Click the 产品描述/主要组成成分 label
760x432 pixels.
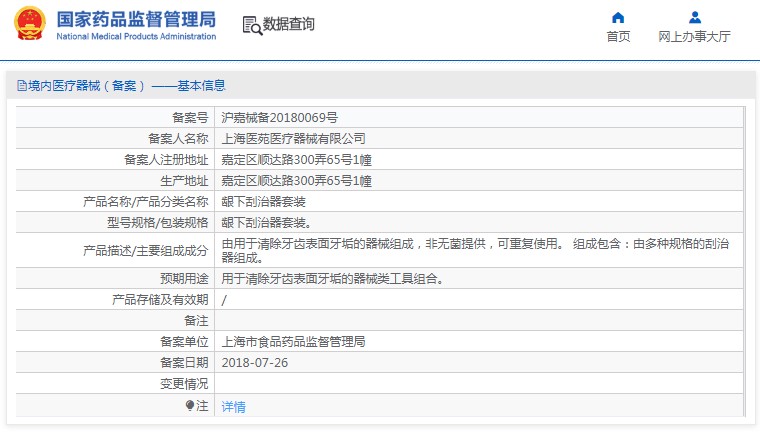(x=146, y=250)
